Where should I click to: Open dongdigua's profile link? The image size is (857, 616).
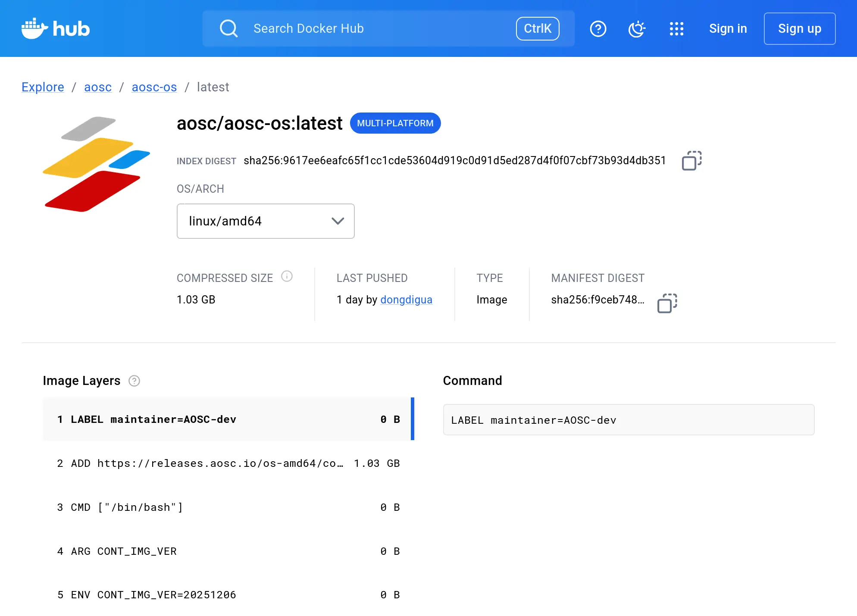click(x=406, y=300)
